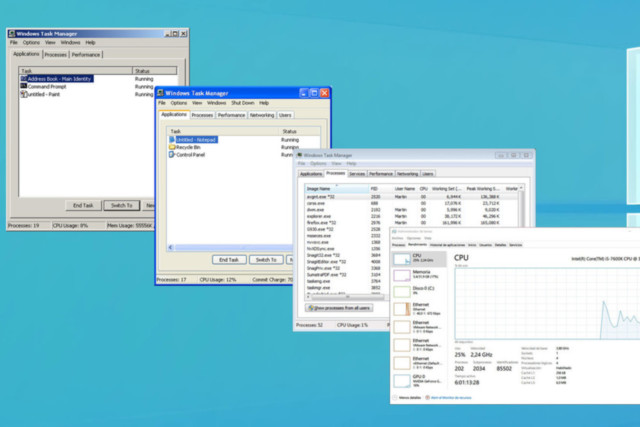Select taskmgr.exe process row
Image resolution: width=640 pixels, height=427 pixels.
(x=347, y=288)
